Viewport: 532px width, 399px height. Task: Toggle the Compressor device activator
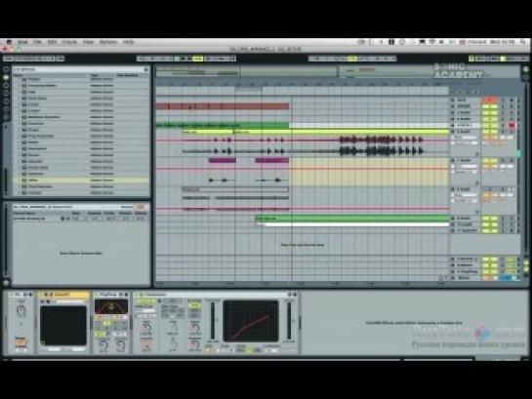click(137, 295)
